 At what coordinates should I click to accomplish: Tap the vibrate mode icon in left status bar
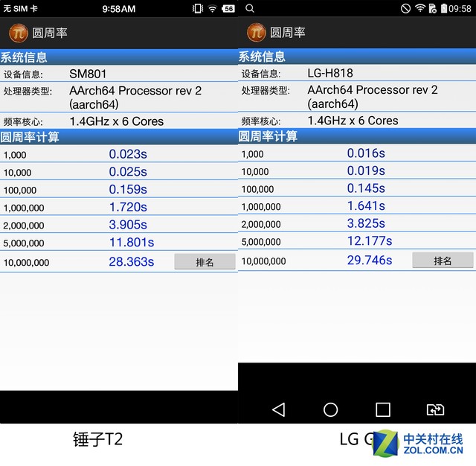point(197,9)
